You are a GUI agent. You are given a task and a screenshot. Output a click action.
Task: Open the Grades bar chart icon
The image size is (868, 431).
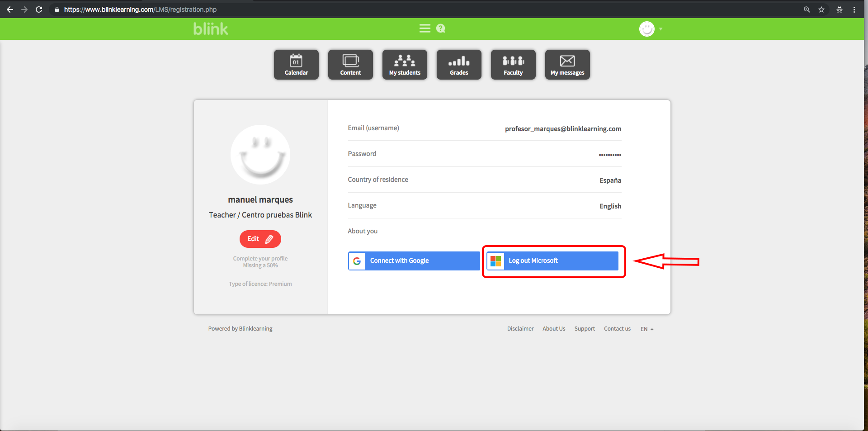459,65
